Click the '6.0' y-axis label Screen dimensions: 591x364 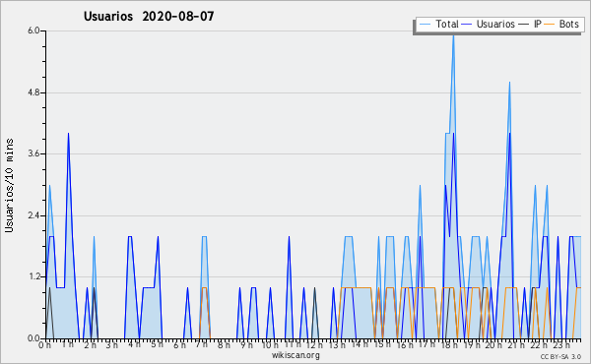coord(33,30)
